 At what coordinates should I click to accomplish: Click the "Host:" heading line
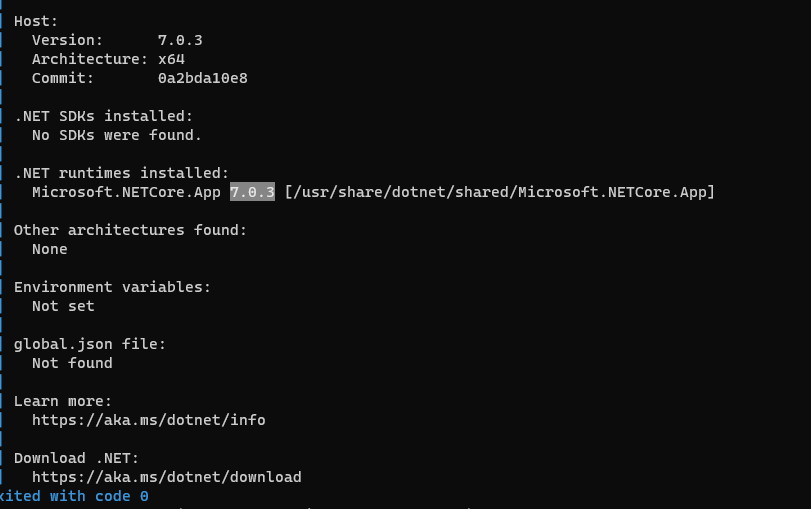(36, 21)
